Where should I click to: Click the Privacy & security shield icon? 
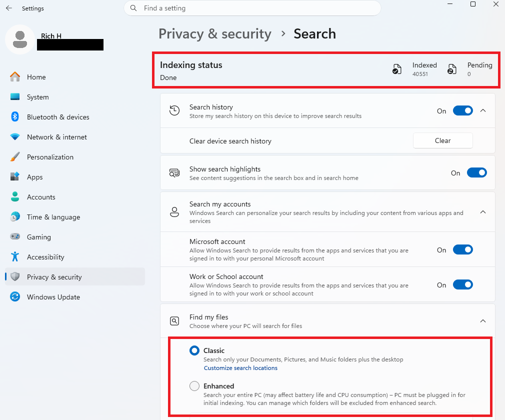(x=15, y=276)
